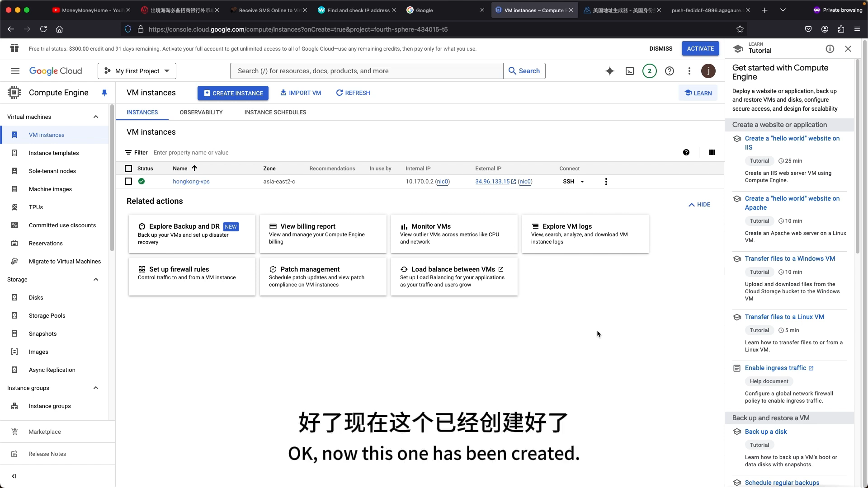Screen dimensions: 868x488
Task: Activate Cloud Shell terminal icon
Action: click(630, 71)
